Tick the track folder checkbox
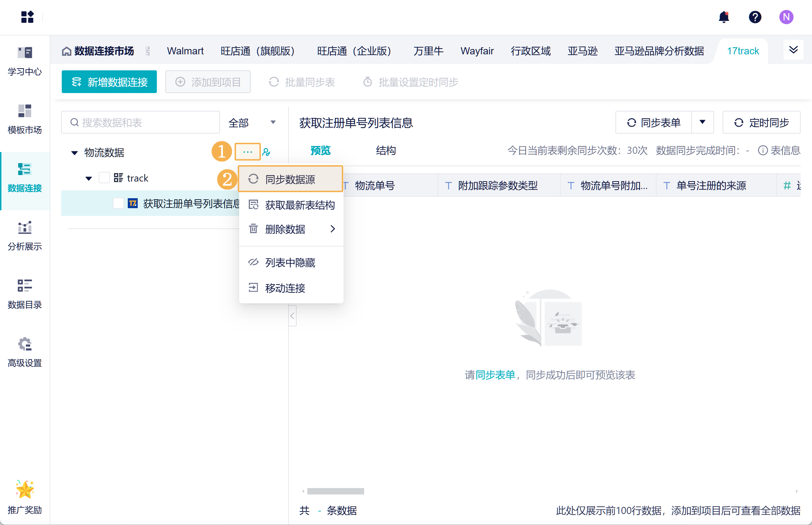 104,178
